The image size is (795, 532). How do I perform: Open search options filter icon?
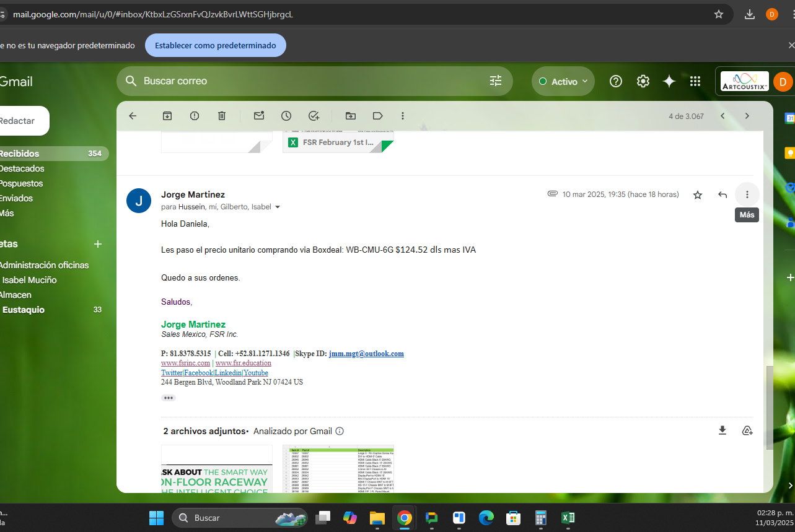[x=496, y=81]
